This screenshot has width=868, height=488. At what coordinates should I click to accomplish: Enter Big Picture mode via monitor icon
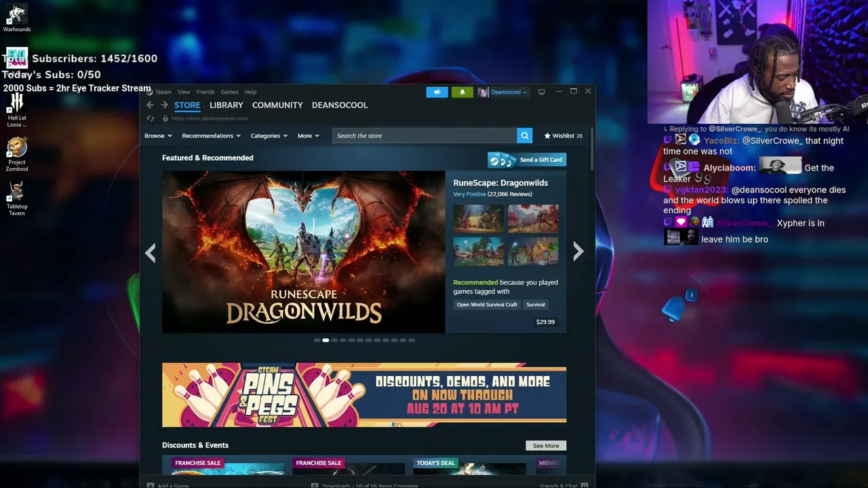(541, 92)
